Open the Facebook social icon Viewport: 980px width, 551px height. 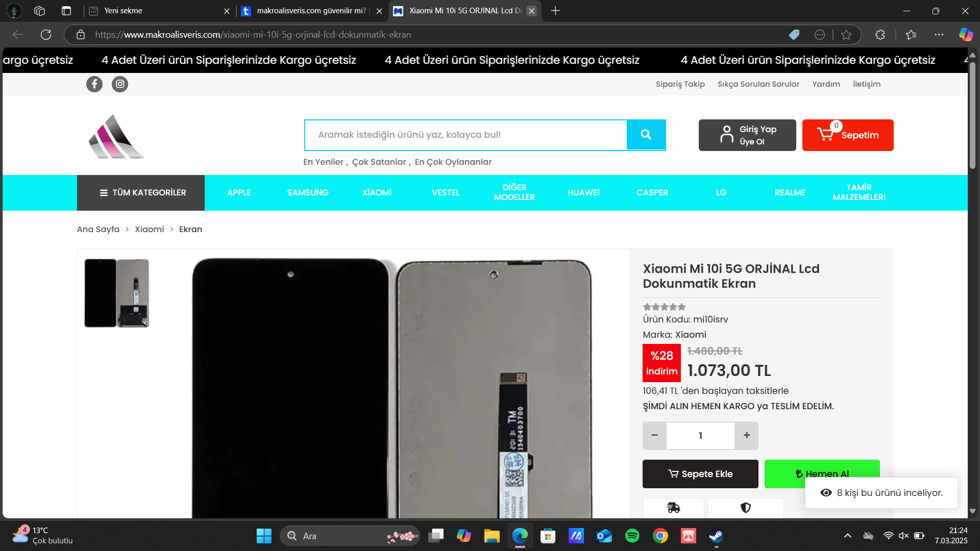(x=94, y=84)
